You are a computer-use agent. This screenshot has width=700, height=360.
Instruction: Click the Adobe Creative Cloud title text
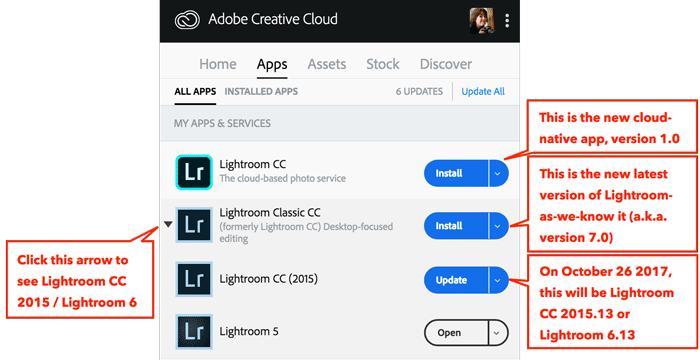[273, 20]
